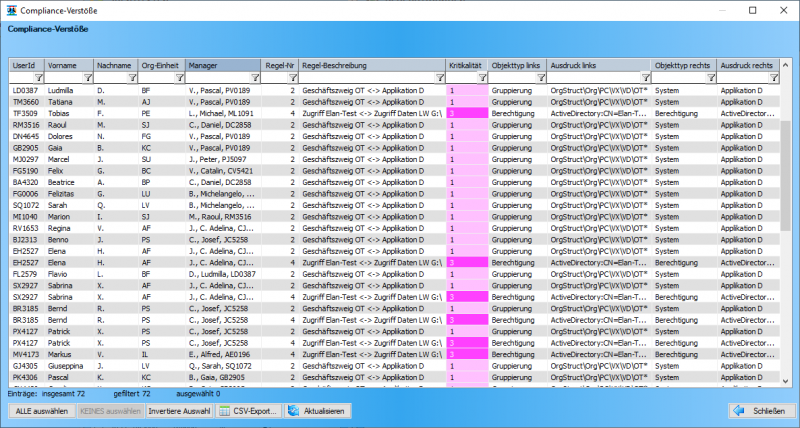The height and width of the screenshot is (428, 800).
Task: Select the UserId cell MV4173
Action: pyautogui.click(x=25, y=355)
